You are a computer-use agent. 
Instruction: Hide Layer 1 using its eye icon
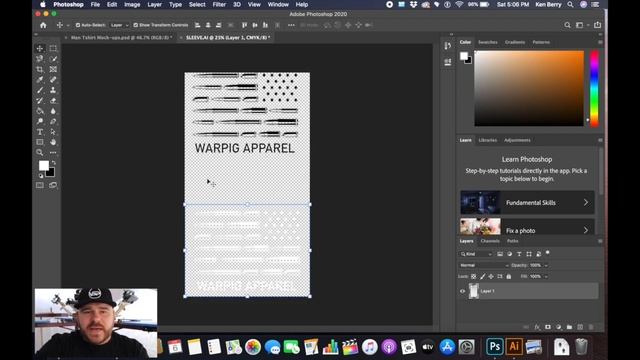coord(462,291)
